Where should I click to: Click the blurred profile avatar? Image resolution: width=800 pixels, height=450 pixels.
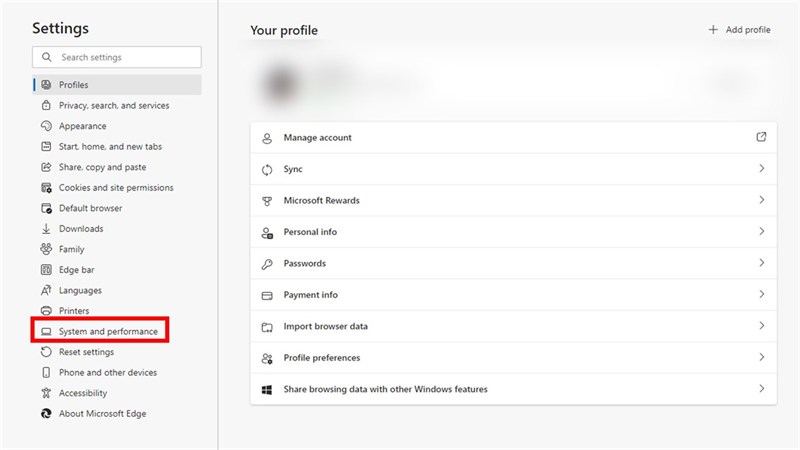click(280, 84)
